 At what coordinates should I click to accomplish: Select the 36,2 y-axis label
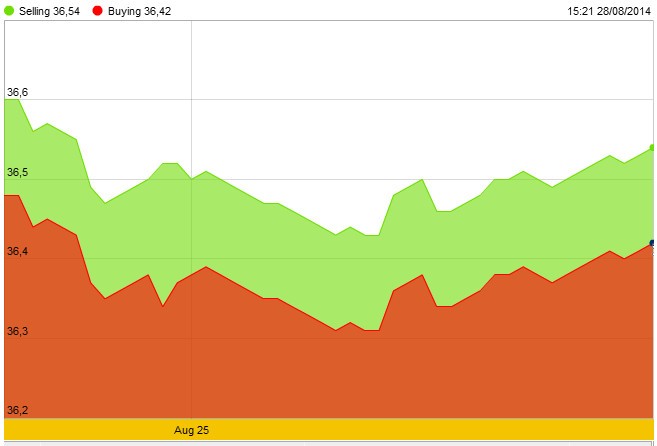coord(18,410)
